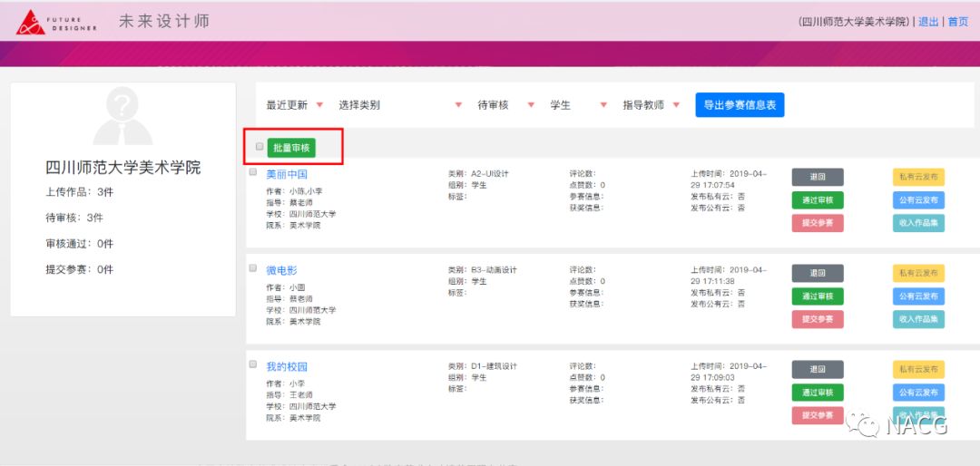Click the 审核通过：0件 statistic
This screenshot has height=466, width=980.
(x=79, y=244)
